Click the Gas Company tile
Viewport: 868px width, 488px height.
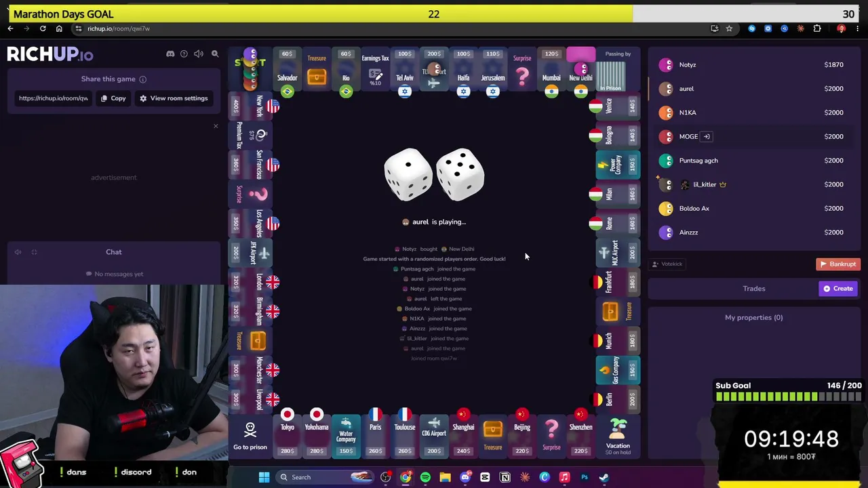pos(617,370)
